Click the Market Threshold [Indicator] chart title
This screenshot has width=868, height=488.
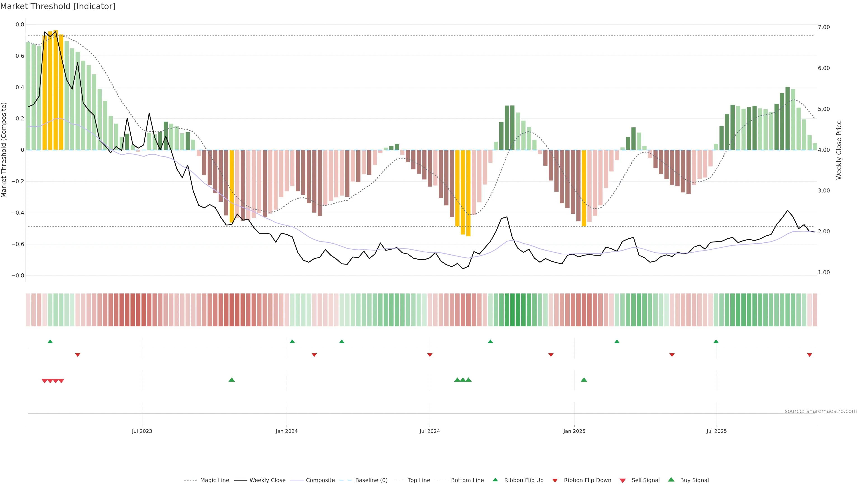[x=58, y=6]
